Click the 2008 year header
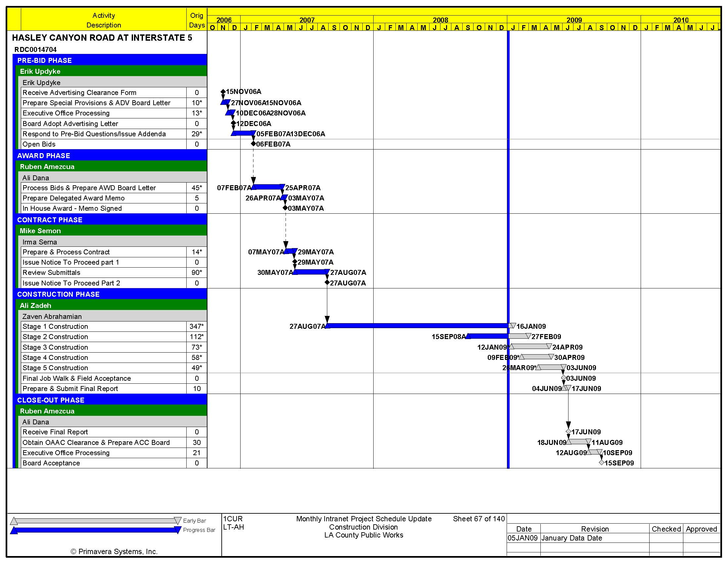This screenshot has width=728, height=562. coord(440,20)
